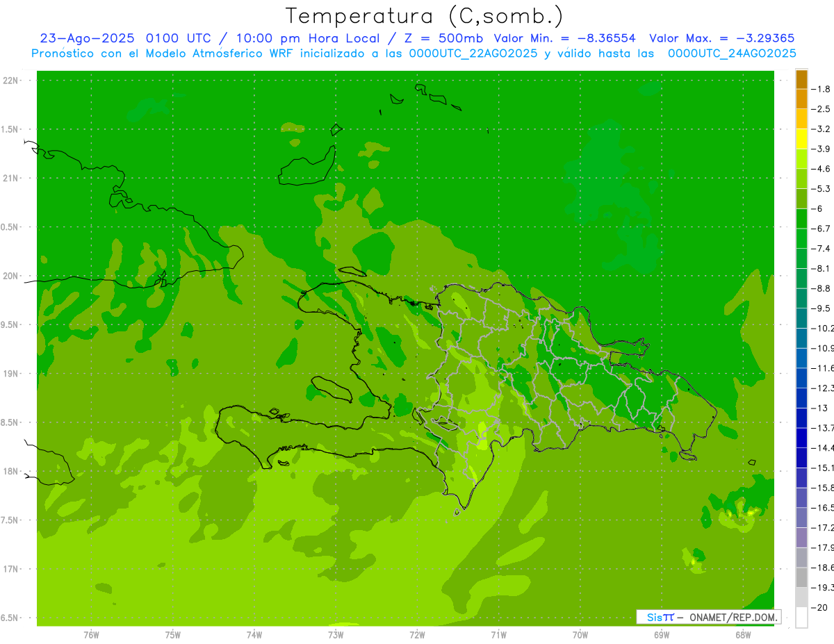Click the '76W' longitude label
The height and width of the screenshot is (644, 834).
tap(90, 634)
